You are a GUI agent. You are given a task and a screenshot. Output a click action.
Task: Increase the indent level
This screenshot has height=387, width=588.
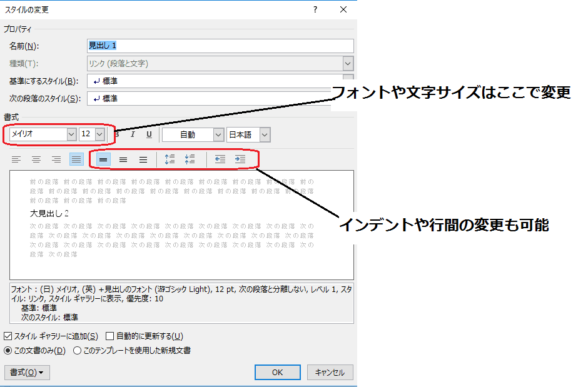click(240, 159)
